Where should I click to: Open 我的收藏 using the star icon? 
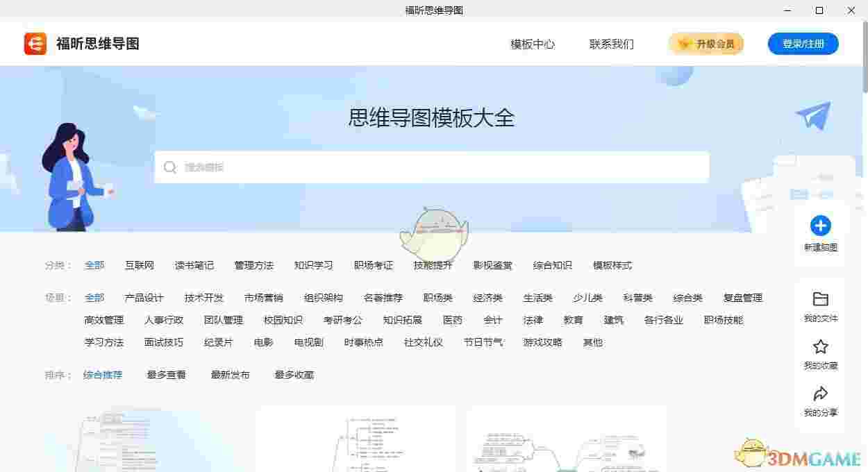point(820,346)
